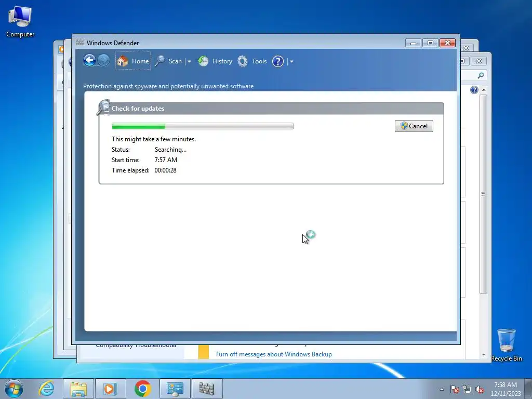The height and width of the screenshot is (399, 532).
Task: Go back with the Defender back arrow
Action: pyautogui.click(x=89, y=61)
